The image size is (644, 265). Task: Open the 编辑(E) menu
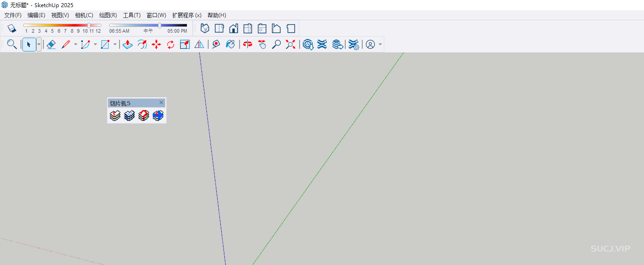36,15
